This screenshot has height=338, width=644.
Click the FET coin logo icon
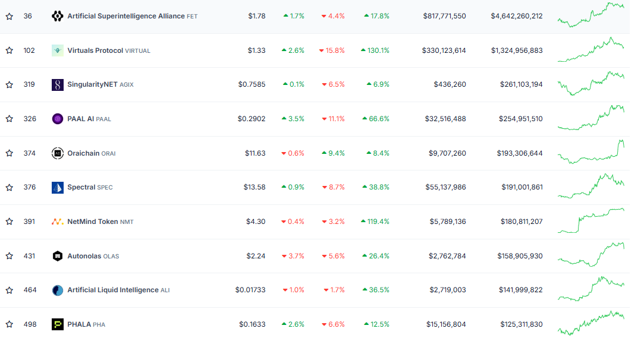[x=58, y=16]
